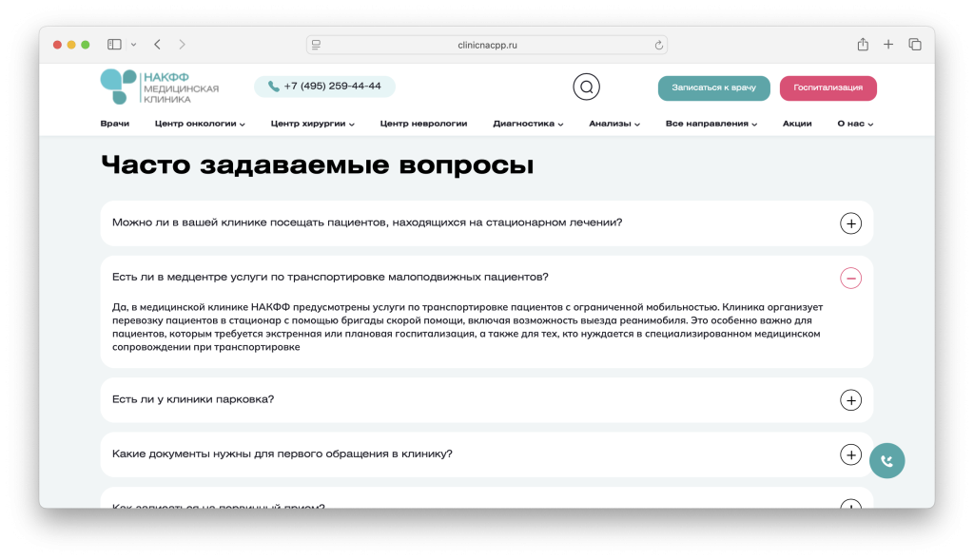Open the Safari Share icon
The height and width of the screenshot is (560, 974).
[x=863, y=44]
